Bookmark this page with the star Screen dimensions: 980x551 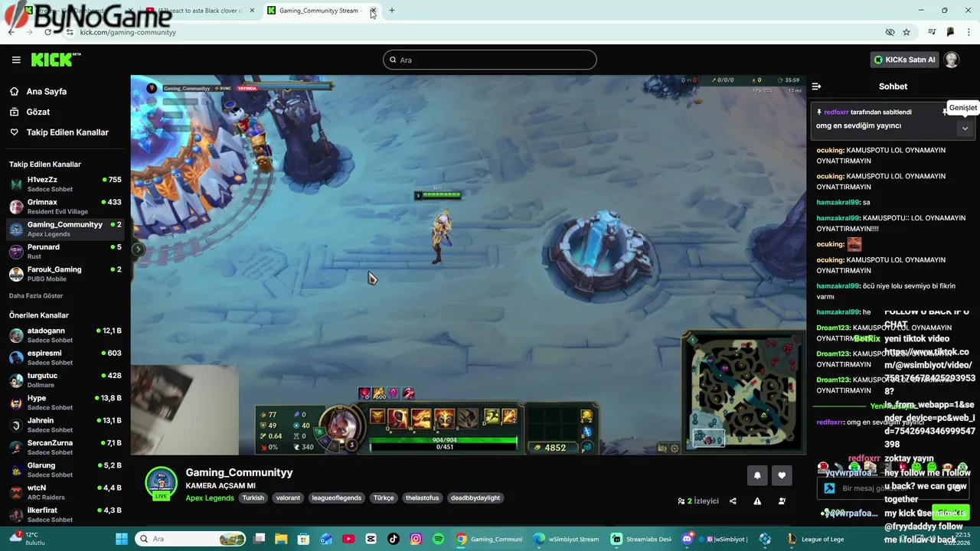tap(906, 32)
